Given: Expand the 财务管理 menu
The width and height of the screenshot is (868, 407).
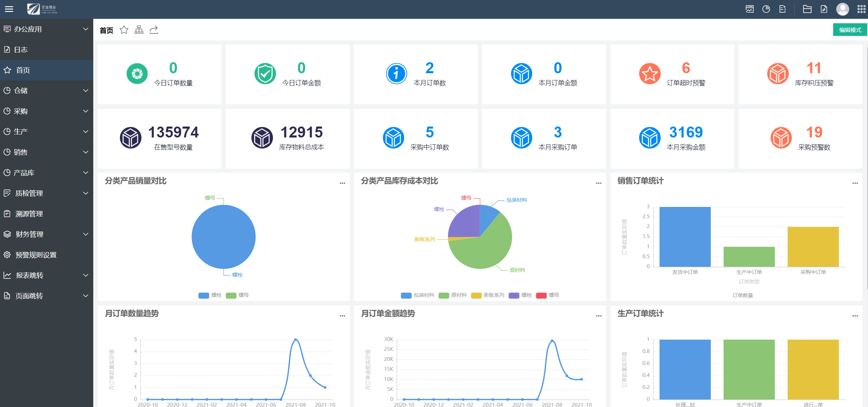Looking at the screenshot, I should 46,234.
